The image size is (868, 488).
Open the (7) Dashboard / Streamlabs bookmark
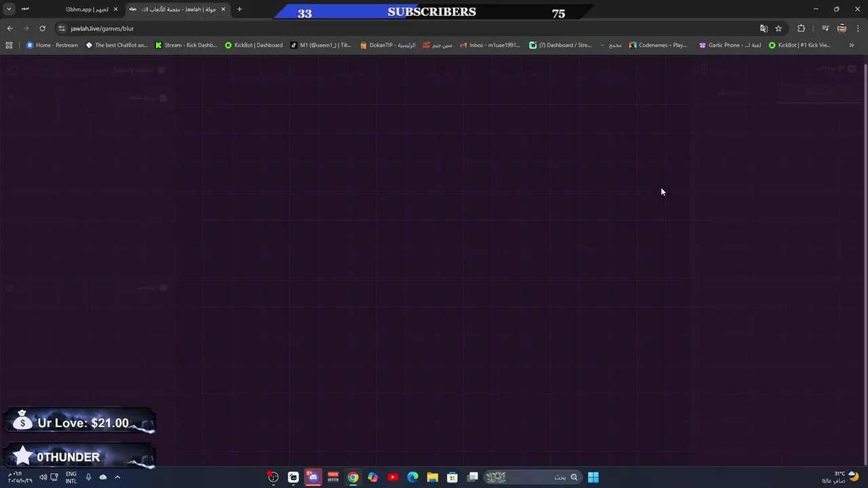561,45
